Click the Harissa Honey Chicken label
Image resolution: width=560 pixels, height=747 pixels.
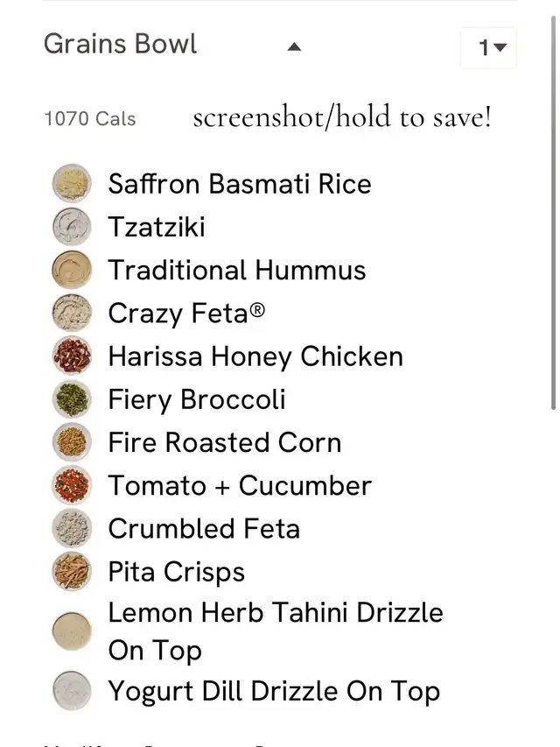click(255, 356)
